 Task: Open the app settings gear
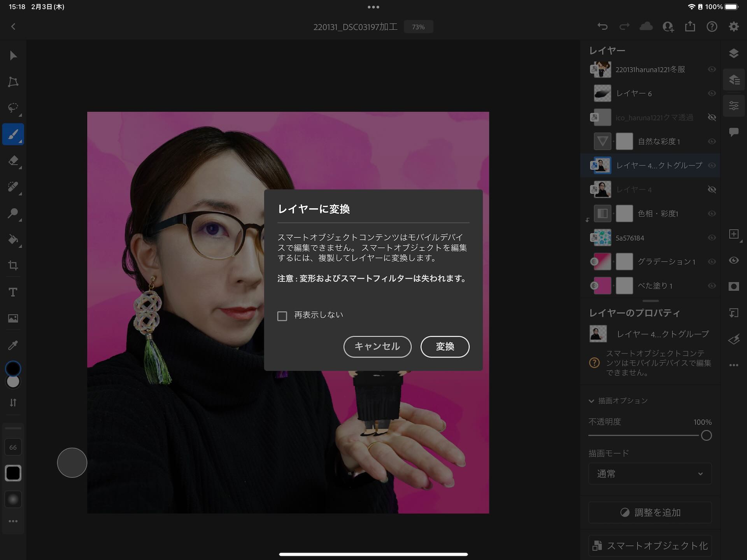tap(733, 26)
